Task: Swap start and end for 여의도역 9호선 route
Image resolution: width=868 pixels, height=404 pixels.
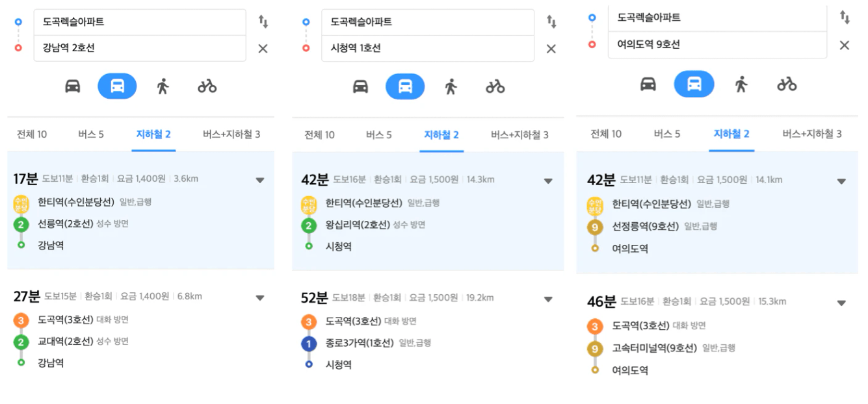Action: (845, 18)
